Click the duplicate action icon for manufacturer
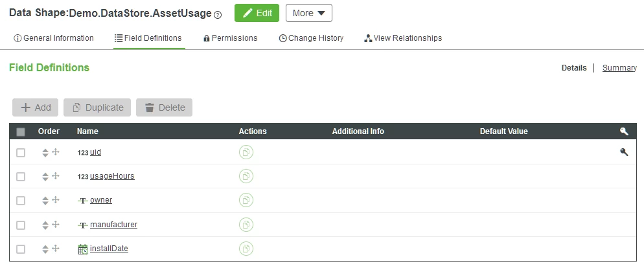The width and height of the screenshot is (644, 268). point(246,225)
